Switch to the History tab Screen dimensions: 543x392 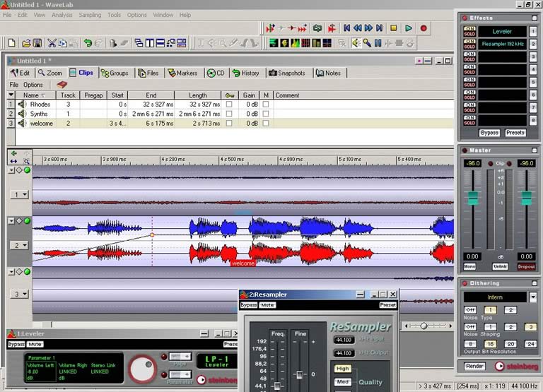(246, 73)
